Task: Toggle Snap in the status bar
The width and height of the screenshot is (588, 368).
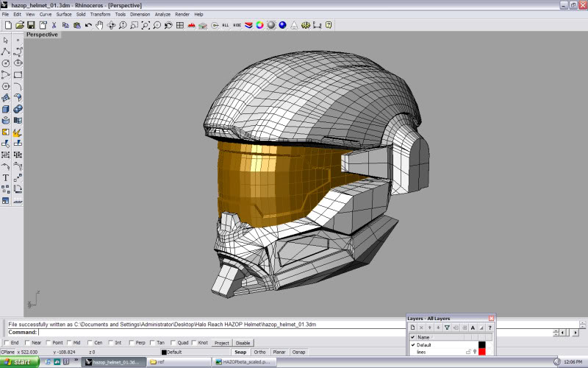Action: point(240,352)
